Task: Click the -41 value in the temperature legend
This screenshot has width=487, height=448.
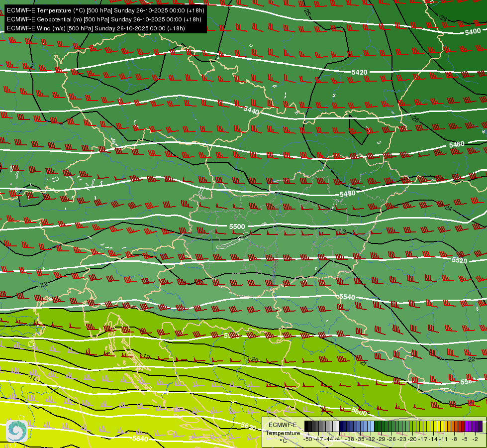Action: pyautogui.click(x=339, y=440)
